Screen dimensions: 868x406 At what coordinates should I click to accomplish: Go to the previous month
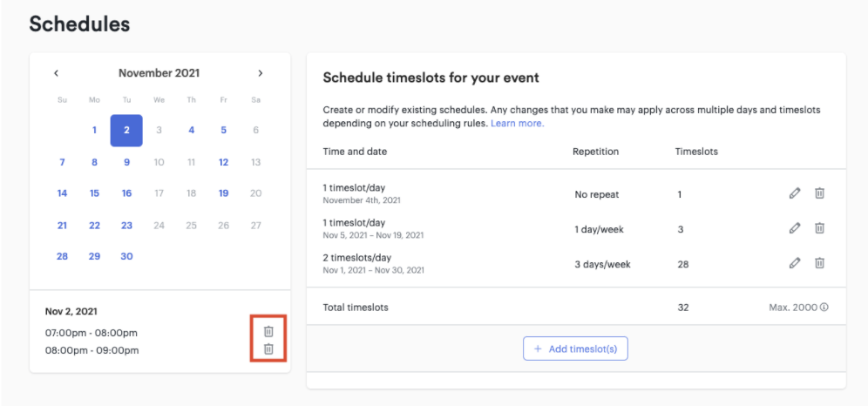click(57, 73)
